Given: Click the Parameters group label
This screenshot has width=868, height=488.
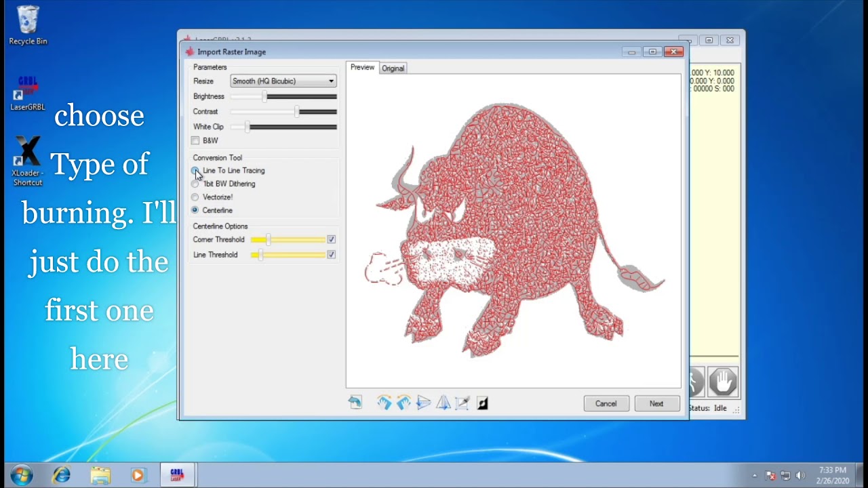Looking at the screenshot, I should 210,67.
